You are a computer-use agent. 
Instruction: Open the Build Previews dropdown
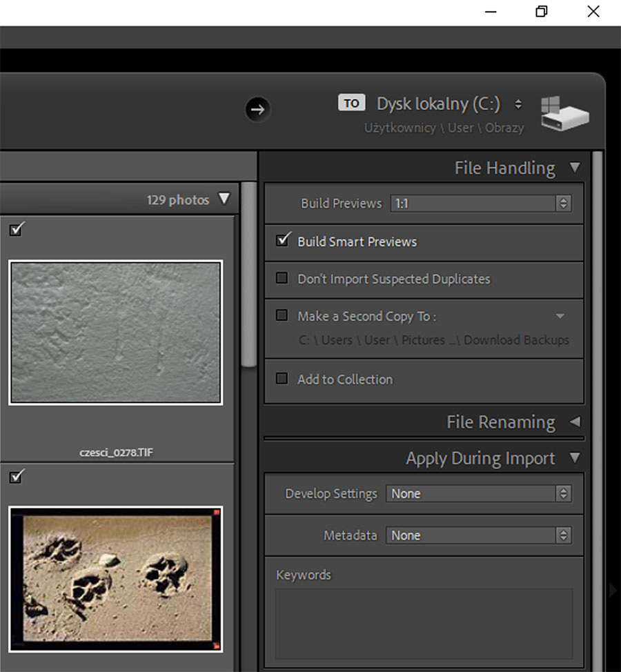(480, 204)
